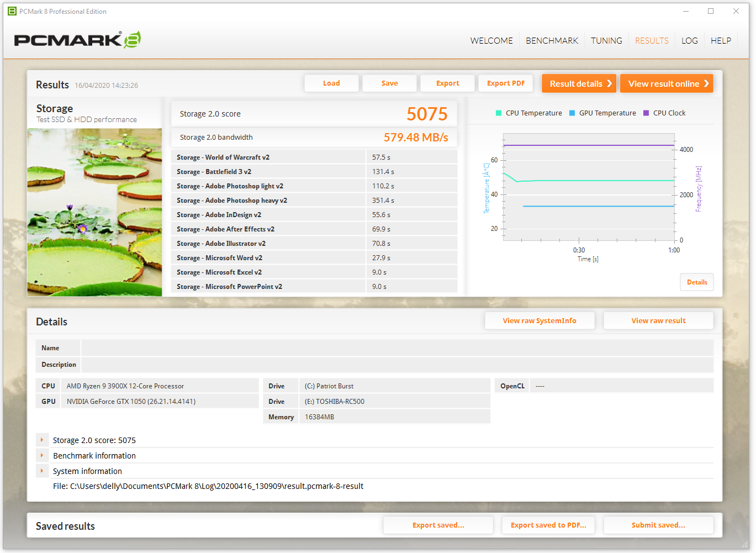This screenshot has width=756, height=553.
Task: Click Export saved... button
Action: (x=438, y=525)
